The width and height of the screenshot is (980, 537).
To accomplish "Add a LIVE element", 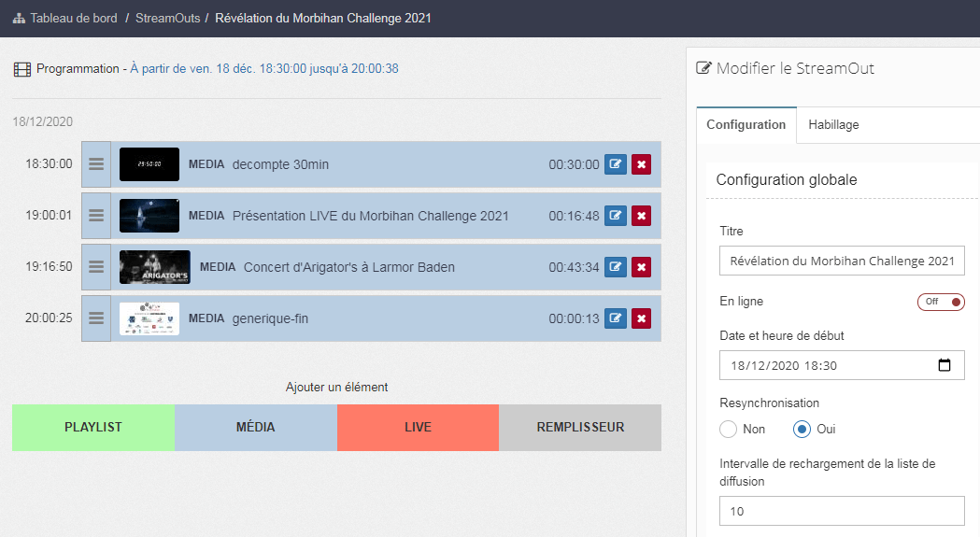I will point(419,428).
